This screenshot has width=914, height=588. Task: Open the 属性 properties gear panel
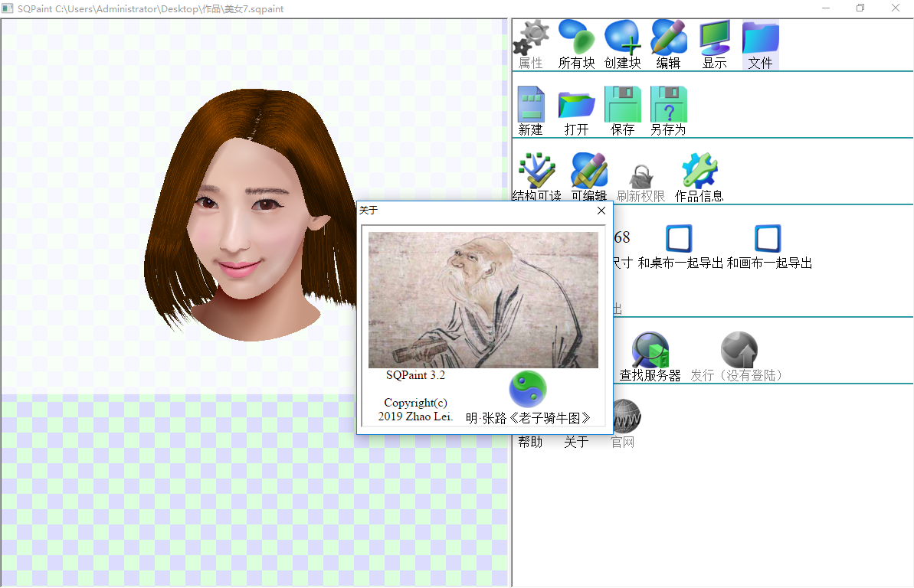[531, 44]
